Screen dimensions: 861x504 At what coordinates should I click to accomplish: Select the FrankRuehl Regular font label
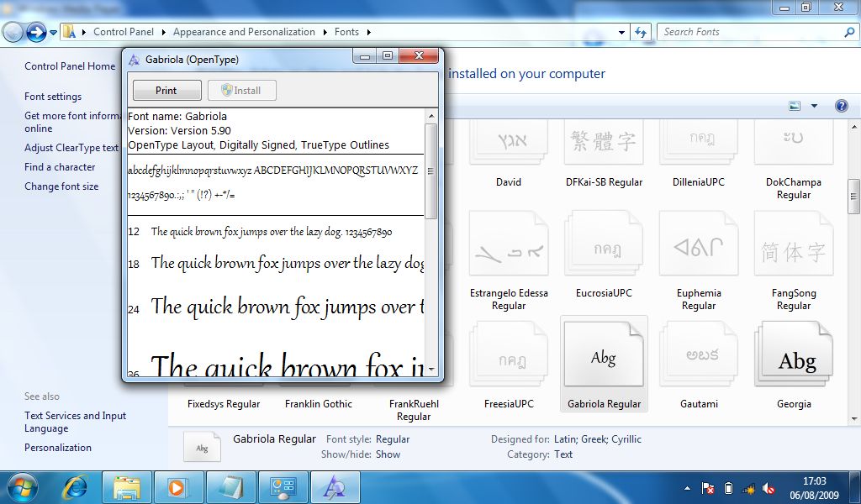[x=414, y=410]
